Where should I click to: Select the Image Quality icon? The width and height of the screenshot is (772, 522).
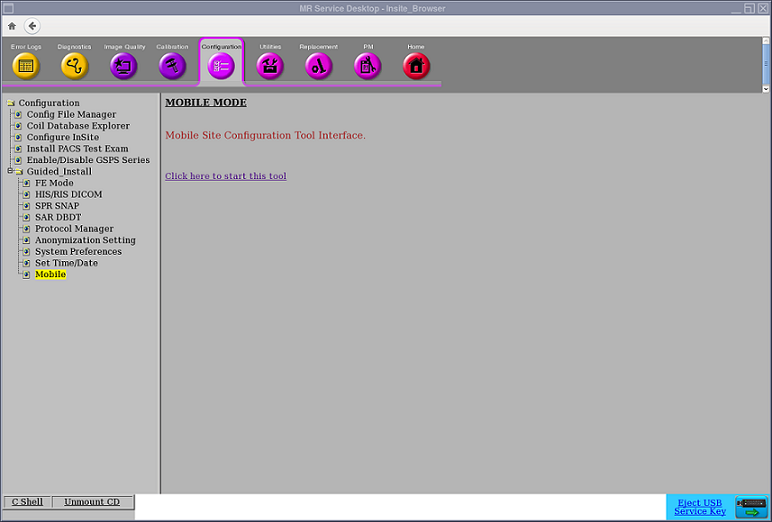[124, 66]
